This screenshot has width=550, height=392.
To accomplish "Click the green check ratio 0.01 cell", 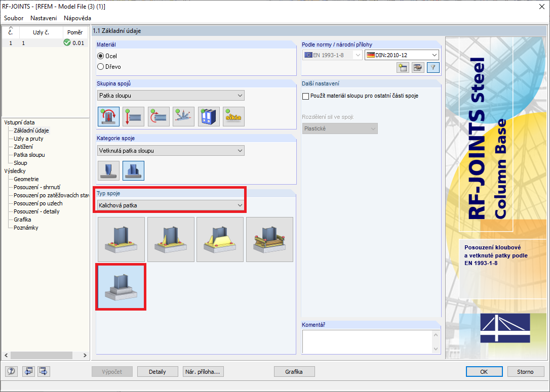I will coord(74,43).
